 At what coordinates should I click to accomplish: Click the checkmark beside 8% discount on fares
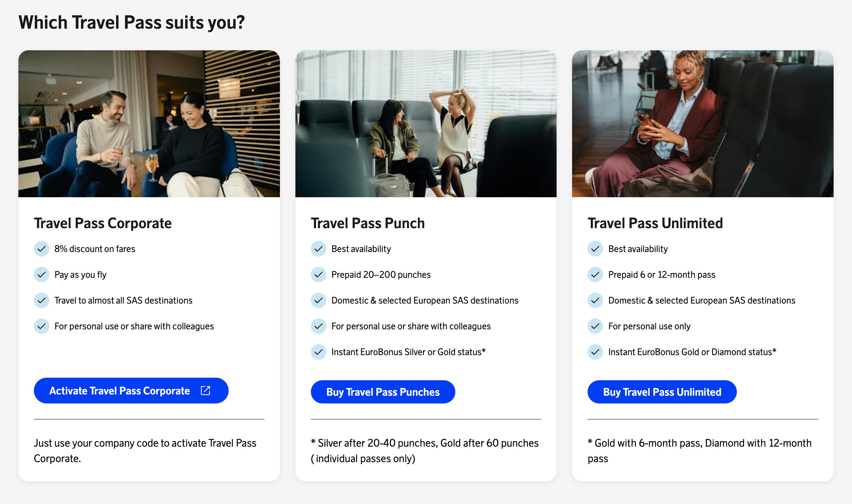(x=42, y=249)
